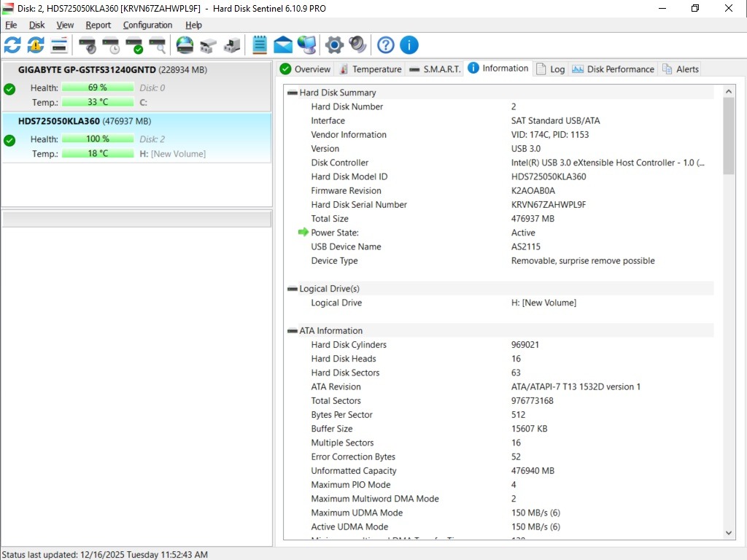Viewport: 747px width, 560px height.
Task: Click the speaker sound icon in toolbar
Action: (357, 45)
